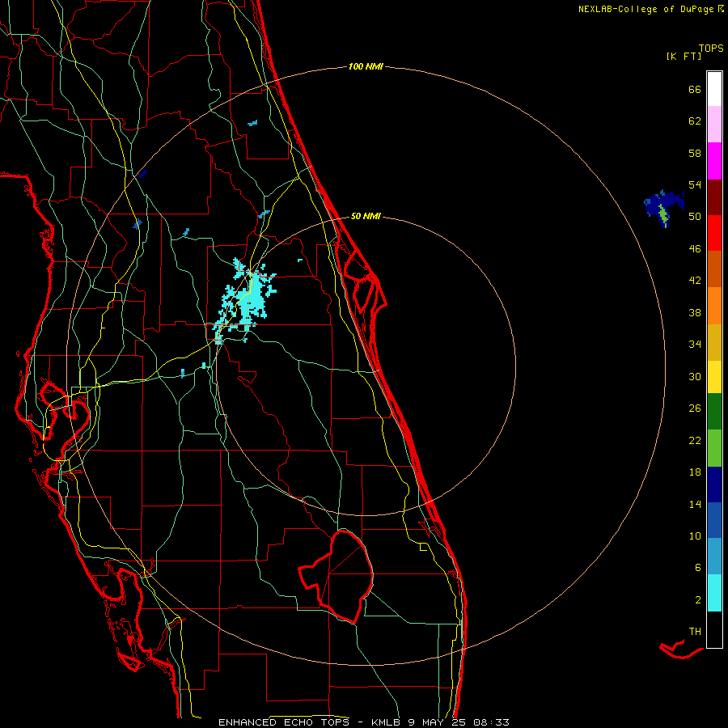Image resolution: width=728 pixels, height=728 pixels.
Task: Pick the bright orange legend swatch
Action: pos(714,306)
